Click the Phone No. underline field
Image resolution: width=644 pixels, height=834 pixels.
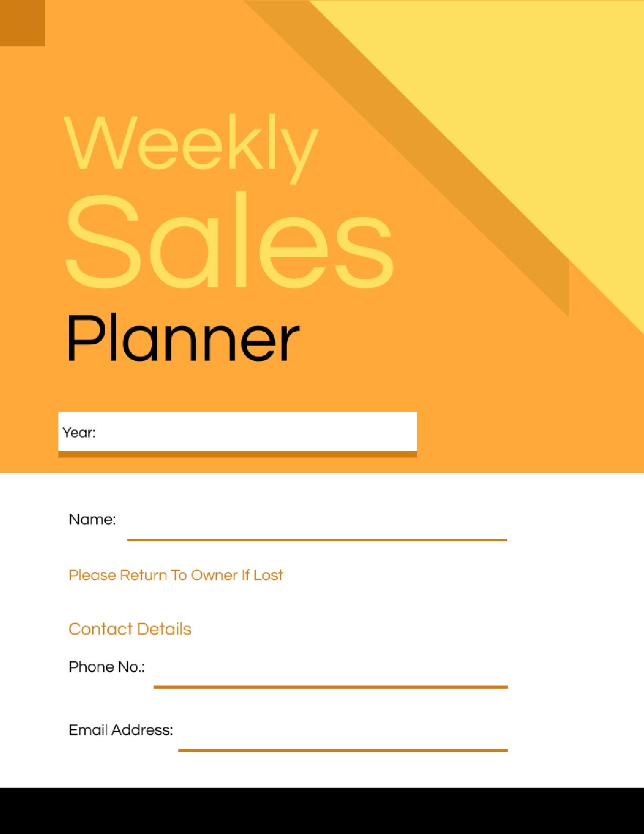330,678
